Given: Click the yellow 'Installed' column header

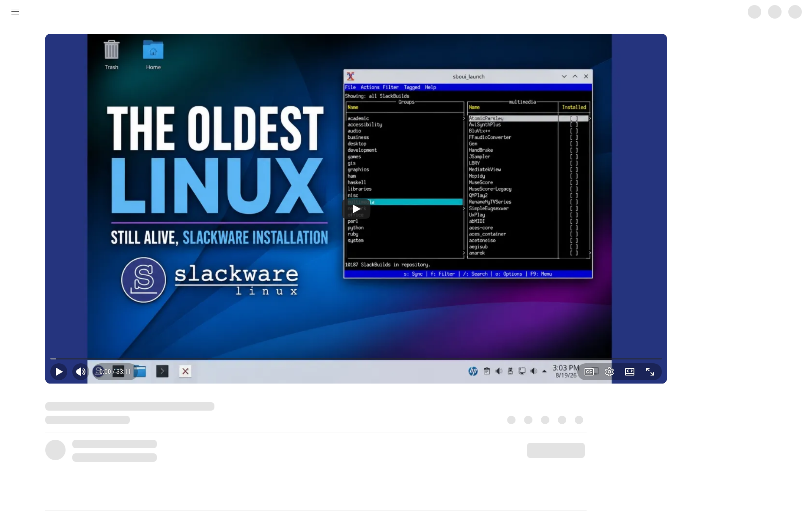Looking at the screenshot, I should 574,107.
